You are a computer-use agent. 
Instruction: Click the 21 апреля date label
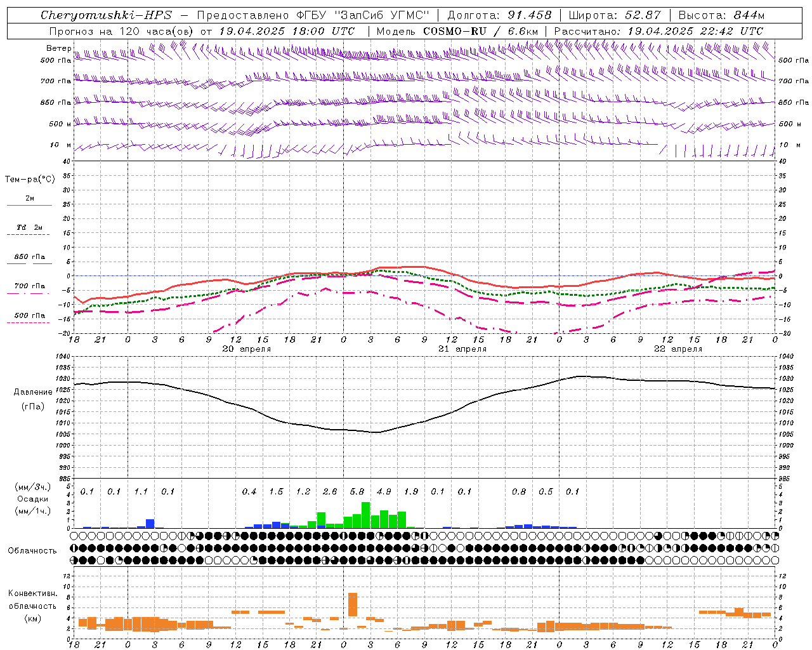(x=462, y=349)
